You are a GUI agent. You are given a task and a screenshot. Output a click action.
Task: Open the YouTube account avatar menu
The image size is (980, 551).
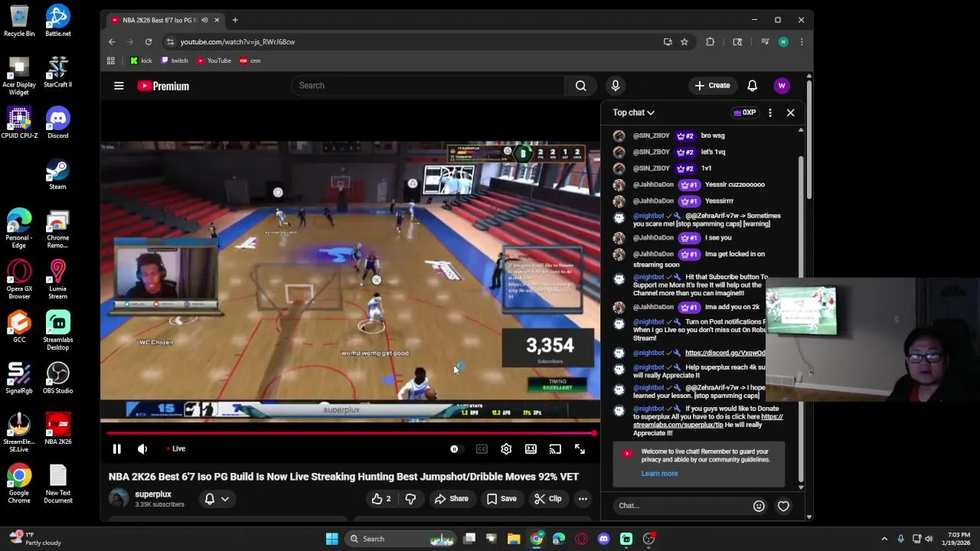pyautogui.click(x=782, y=86)
